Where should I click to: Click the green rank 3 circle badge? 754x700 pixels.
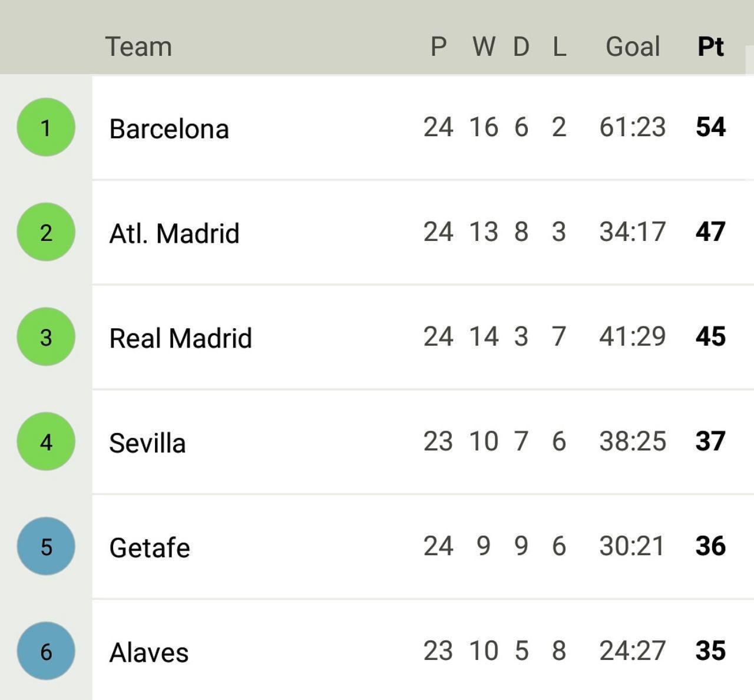pos(46,337)
